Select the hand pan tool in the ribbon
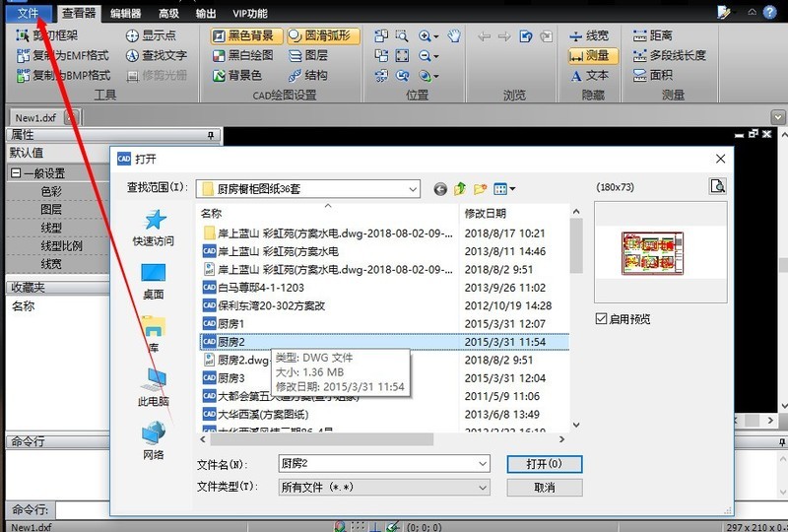This screenshot has width=788, height=532. tap(454, 35)
